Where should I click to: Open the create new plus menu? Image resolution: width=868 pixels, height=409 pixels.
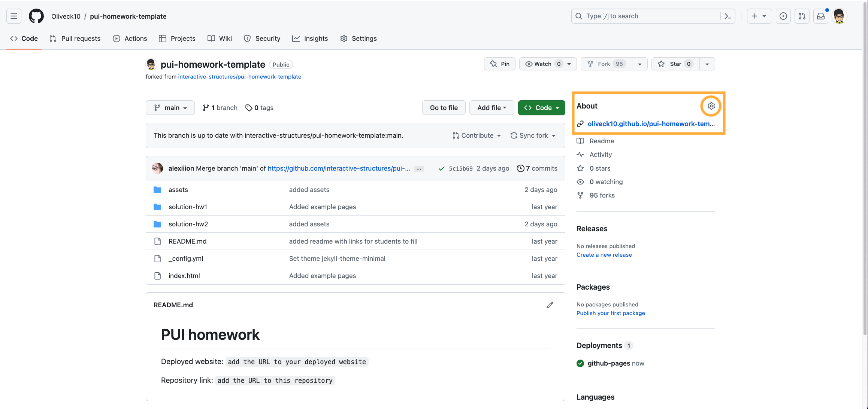(759, 16)
